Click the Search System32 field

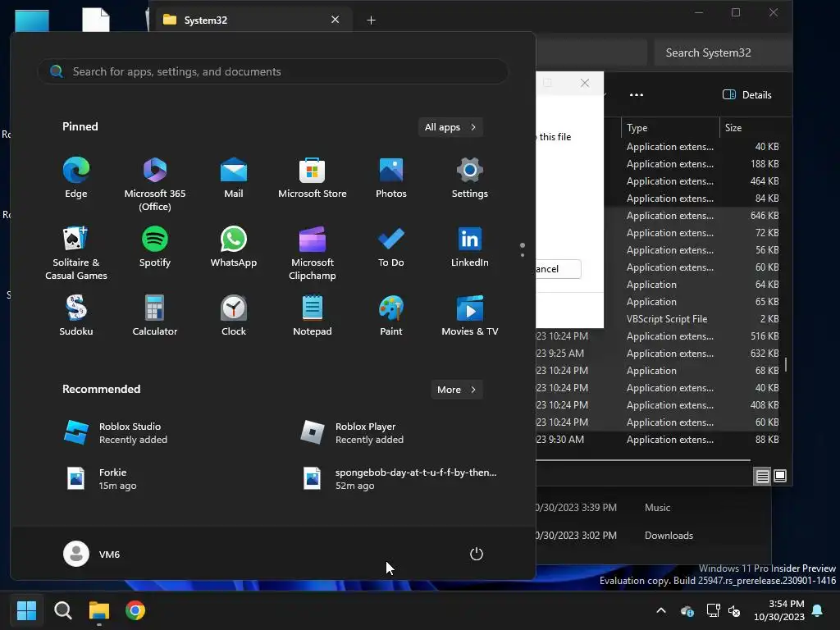tap(722, 52)
